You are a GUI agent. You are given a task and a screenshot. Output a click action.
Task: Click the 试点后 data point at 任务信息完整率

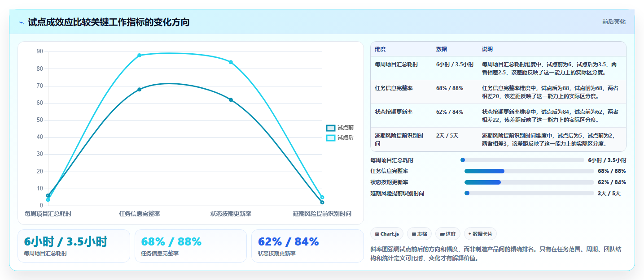(x=140, y=55)
